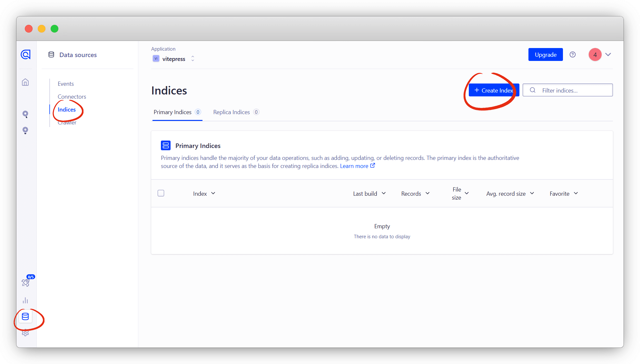
Task: Select Crawler in the sidebar menu
Action: pos(67,123)
